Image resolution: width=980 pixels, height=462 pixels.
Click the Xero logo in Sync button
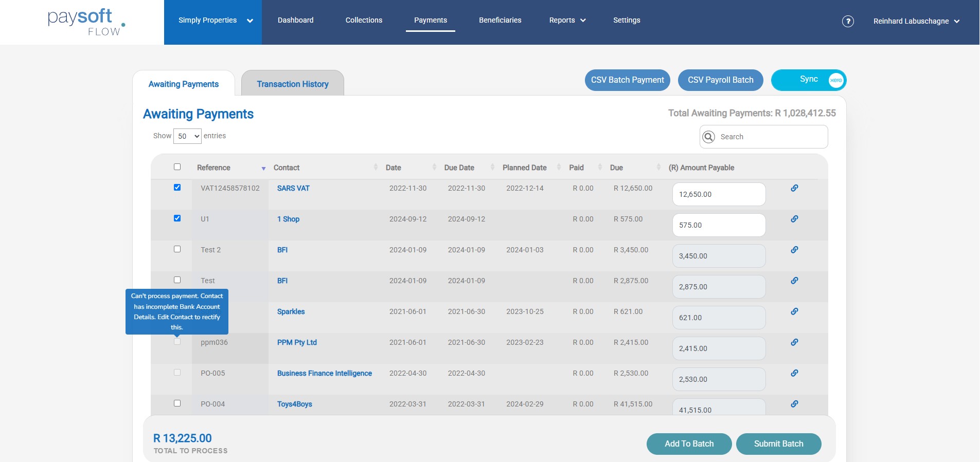click(836, 80)
